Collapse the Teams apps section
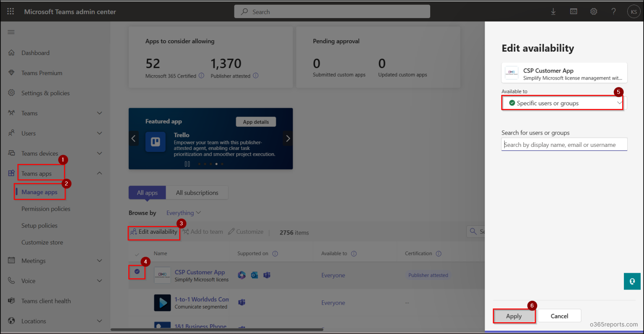 (x=99, y=173)
